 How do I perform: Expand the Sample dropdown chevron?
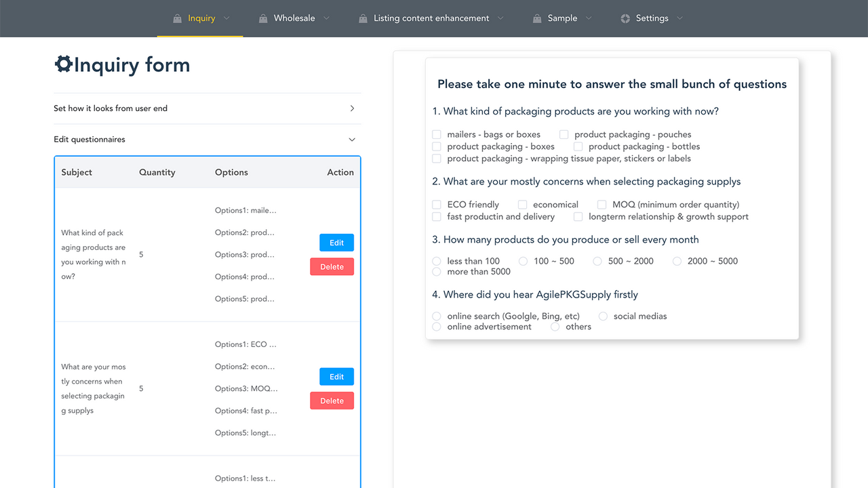point(589,18)
